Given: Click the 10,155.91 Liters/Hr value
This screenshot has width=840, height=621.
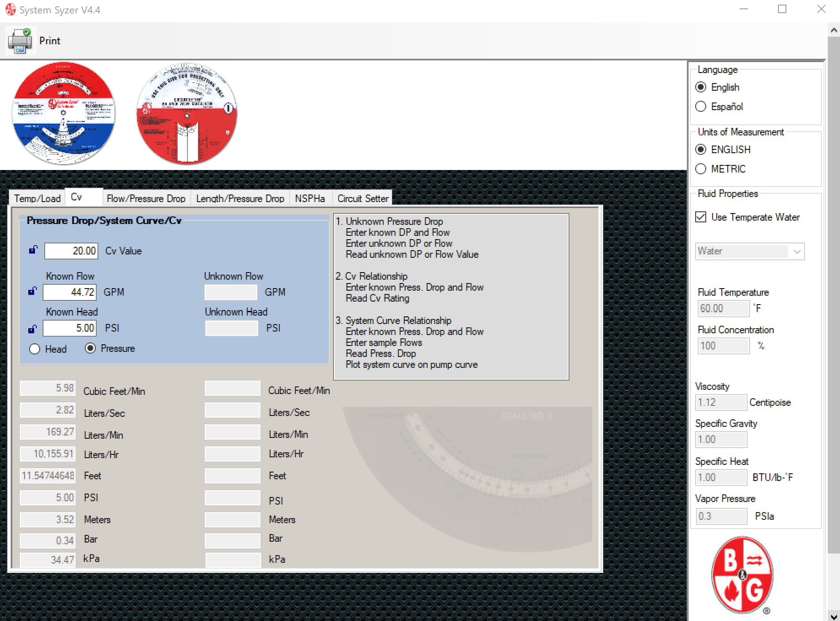Looking at the screenshot, I should (48, 454).
